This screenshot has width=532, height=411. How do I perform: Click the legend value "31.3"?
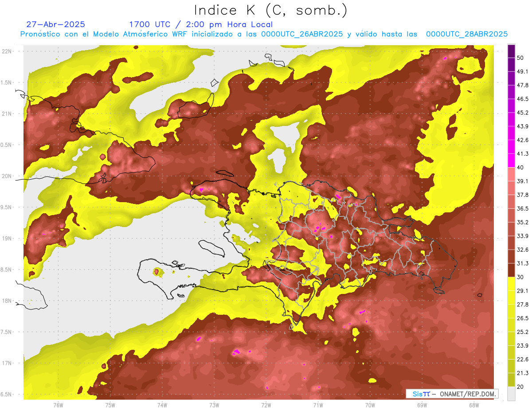[523, 263]
